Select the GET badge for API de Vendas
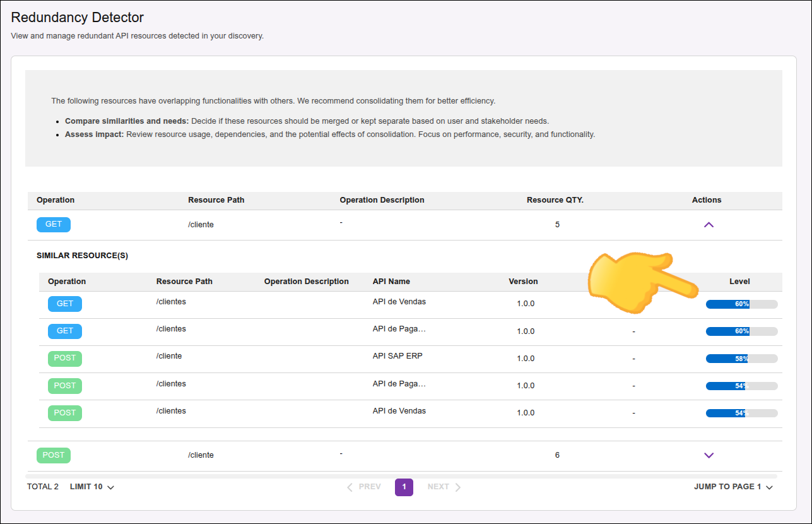The height and width of the screenshot is (524, 812). (x=64, y=304)
